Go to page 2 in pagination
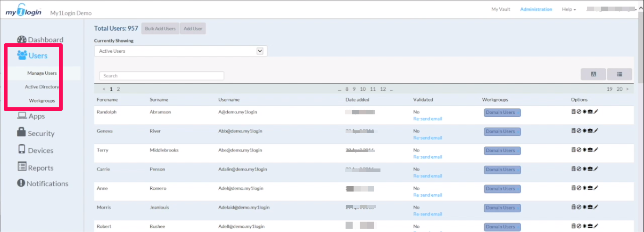This screenshot has width=644, height=232. (x=118, y=89)
